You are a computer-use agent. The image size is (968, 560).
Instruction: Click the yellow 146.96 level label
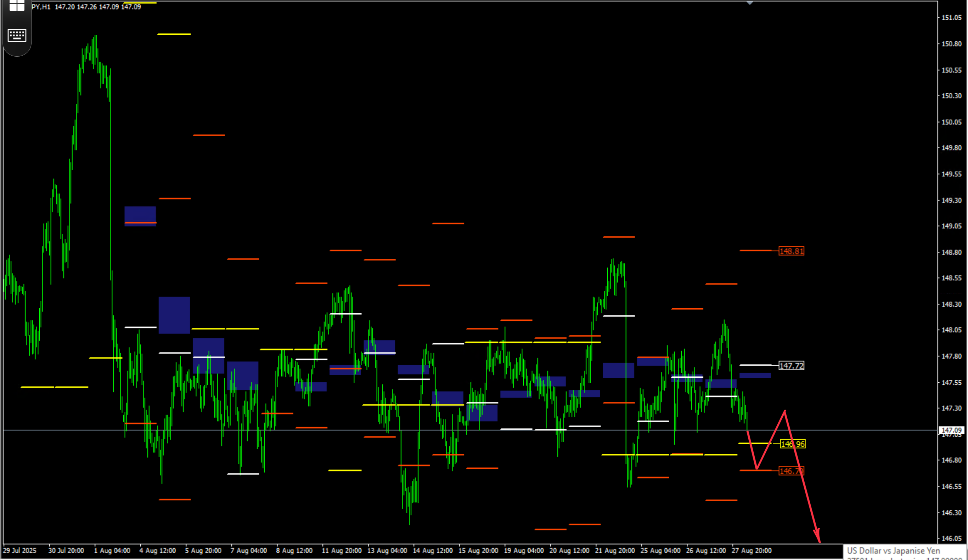[x=793, y=444]
